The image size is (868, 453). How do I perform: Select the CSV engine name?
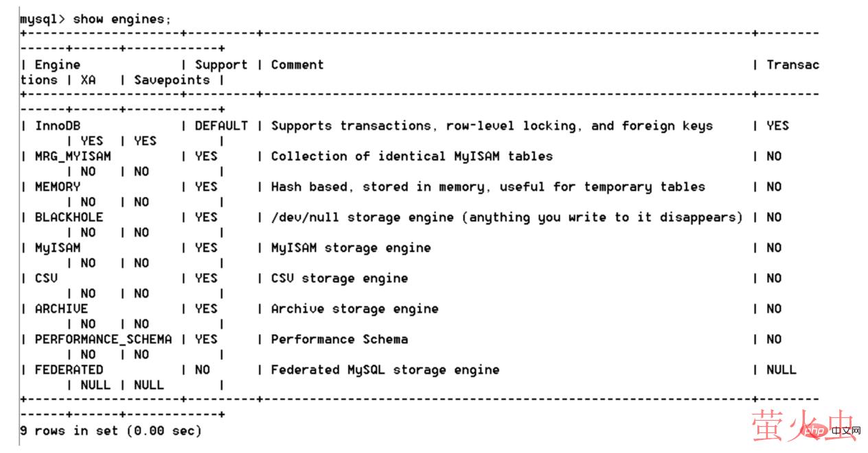pos(46,279)
